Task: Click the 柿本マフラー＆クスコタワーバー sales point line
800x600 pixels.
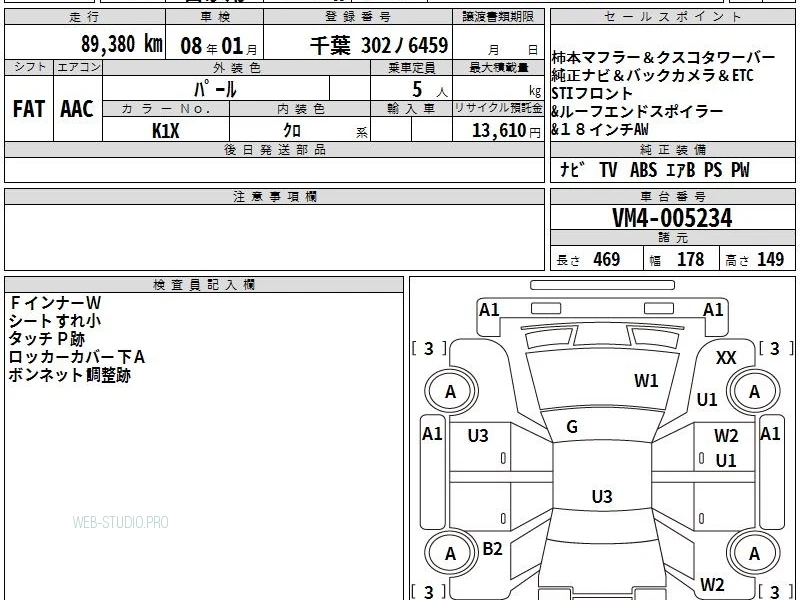Action: [x=663, y=57]
